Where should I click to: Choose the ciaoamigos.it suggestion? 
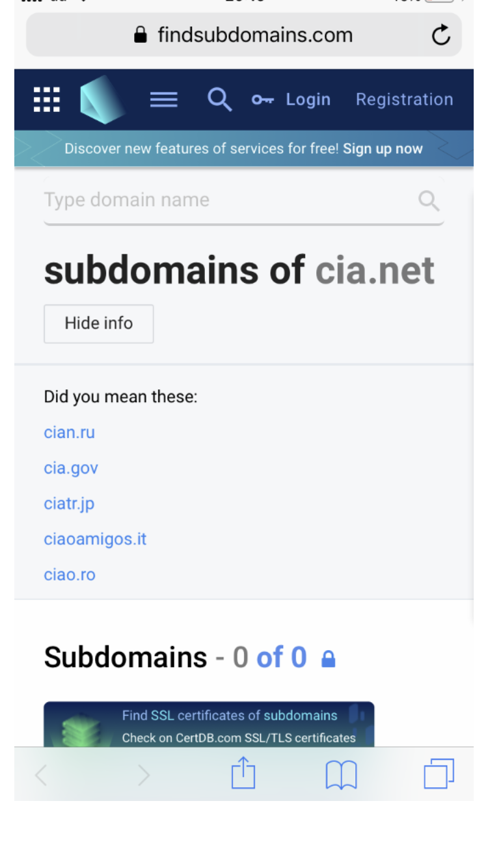click(x=95, y=539)
